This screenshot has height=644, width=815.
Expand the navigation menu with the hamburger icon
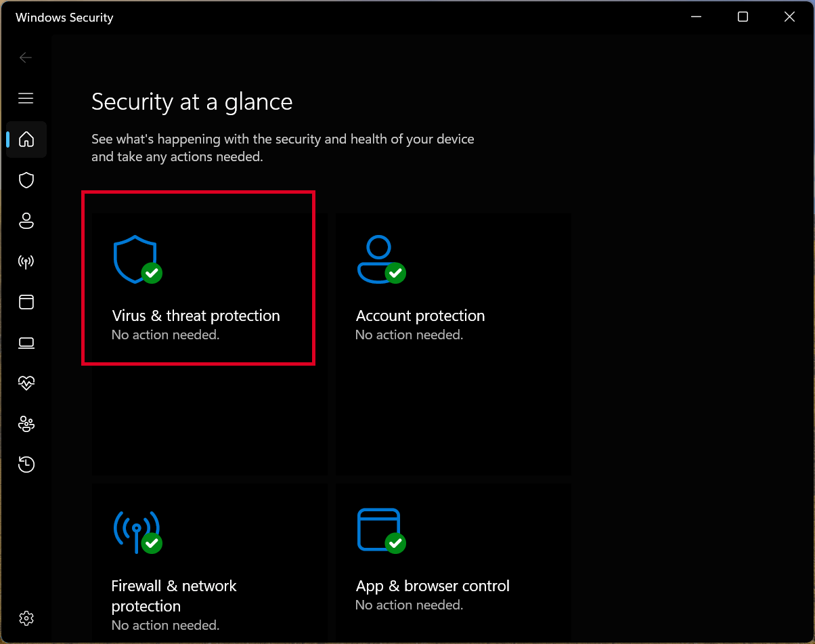pyautogui.click(x=26, y=98)
